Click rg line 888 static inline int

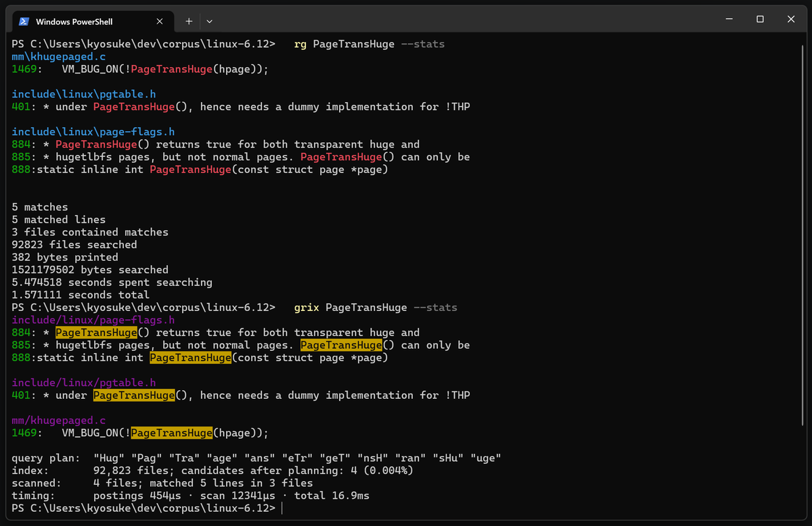point(200,170)
